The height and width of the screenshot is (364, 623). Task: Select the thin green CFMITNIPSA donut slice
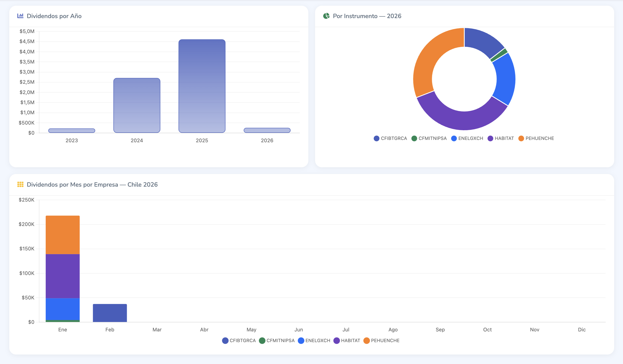[x=499, y=55]
